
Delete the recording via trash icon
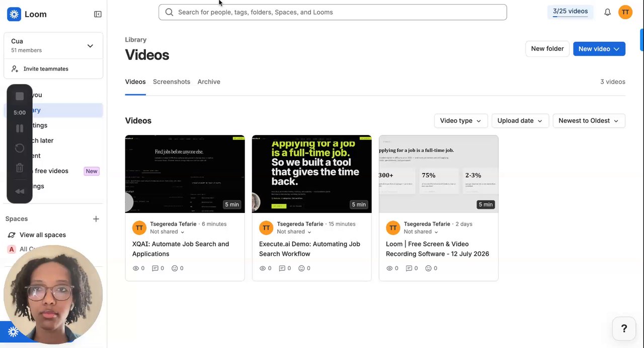pos(20,168)
